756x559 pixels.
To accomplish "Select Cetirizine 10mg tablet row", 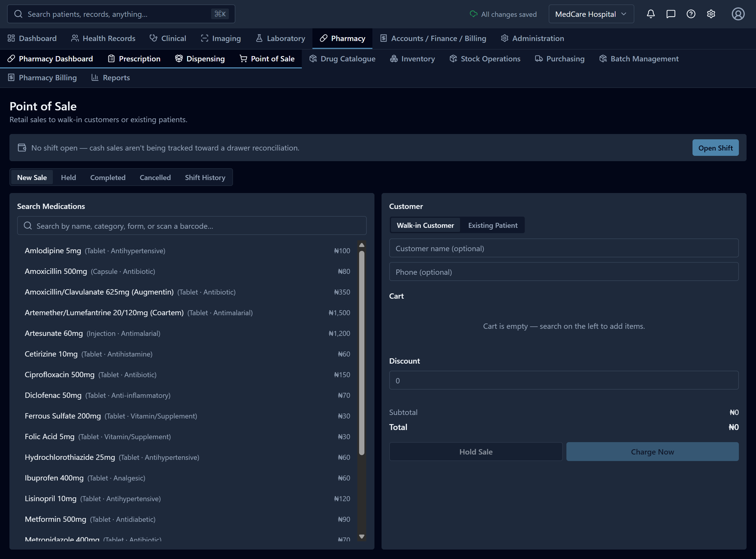I will [x=187, y=354].
